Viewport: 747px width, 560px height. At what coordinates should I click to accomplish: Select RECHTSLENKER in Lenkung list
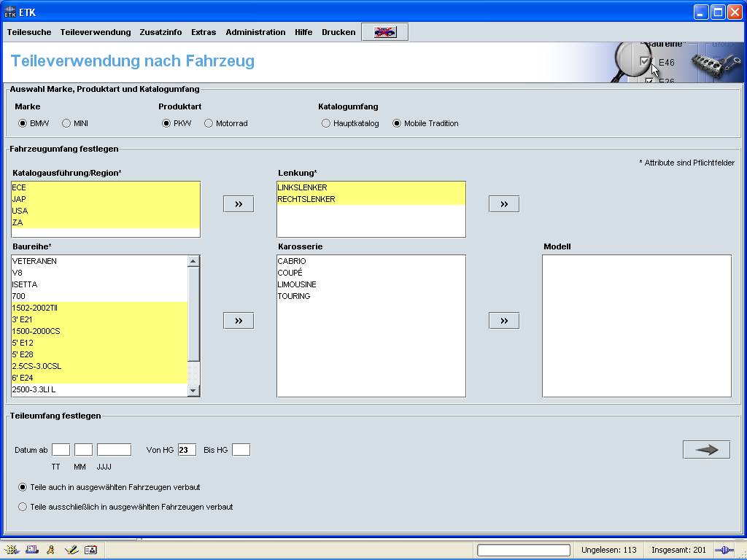[371, 199]
